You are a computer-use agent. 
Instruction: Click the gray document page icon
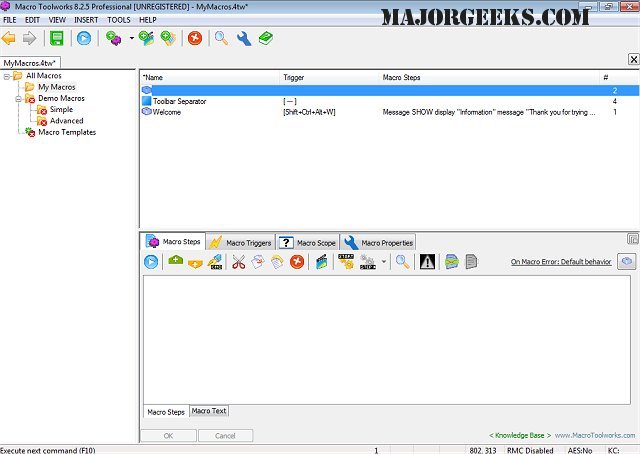tap(471, 262)
